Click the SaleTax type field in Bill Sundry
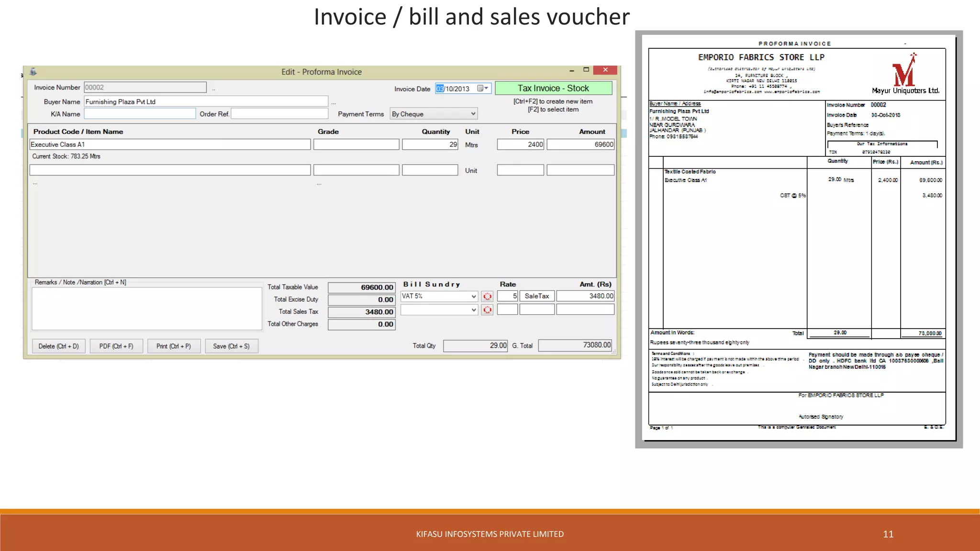Screen dimensions: 980x551 537,296
